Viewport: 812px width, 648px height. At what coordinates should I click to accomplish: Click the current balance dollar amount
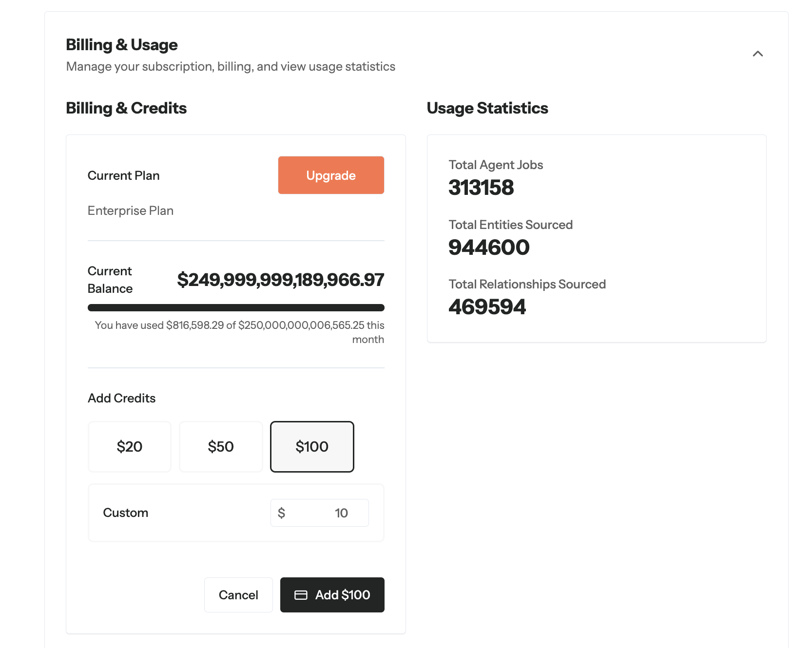280,280
